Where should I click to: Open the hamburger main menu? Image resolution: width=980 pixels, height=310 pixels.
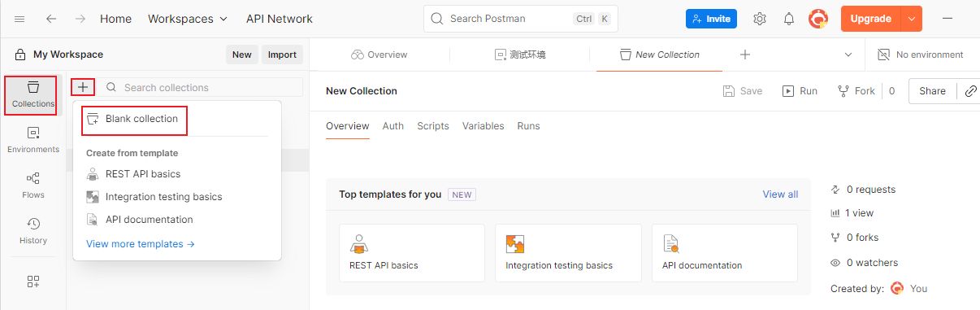(20, 19)
